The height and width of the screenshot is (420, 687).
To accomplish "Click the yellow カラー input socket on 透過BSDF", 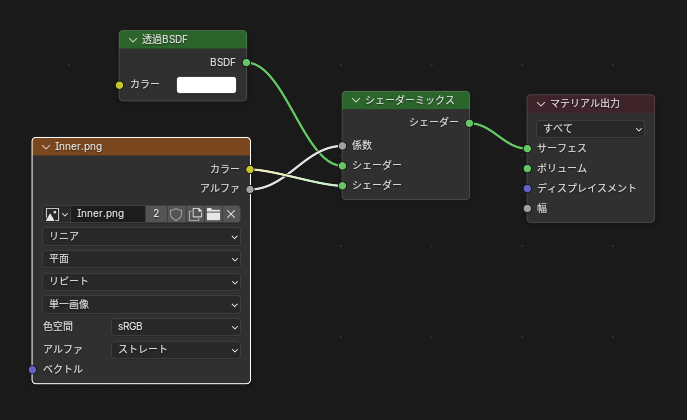I will click(119, 85).
